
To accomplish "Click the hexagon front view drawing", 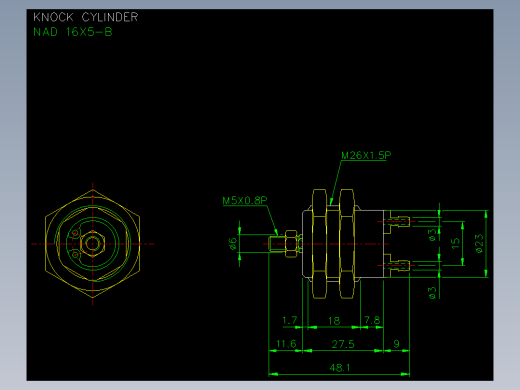I will [x=93, y=244].
